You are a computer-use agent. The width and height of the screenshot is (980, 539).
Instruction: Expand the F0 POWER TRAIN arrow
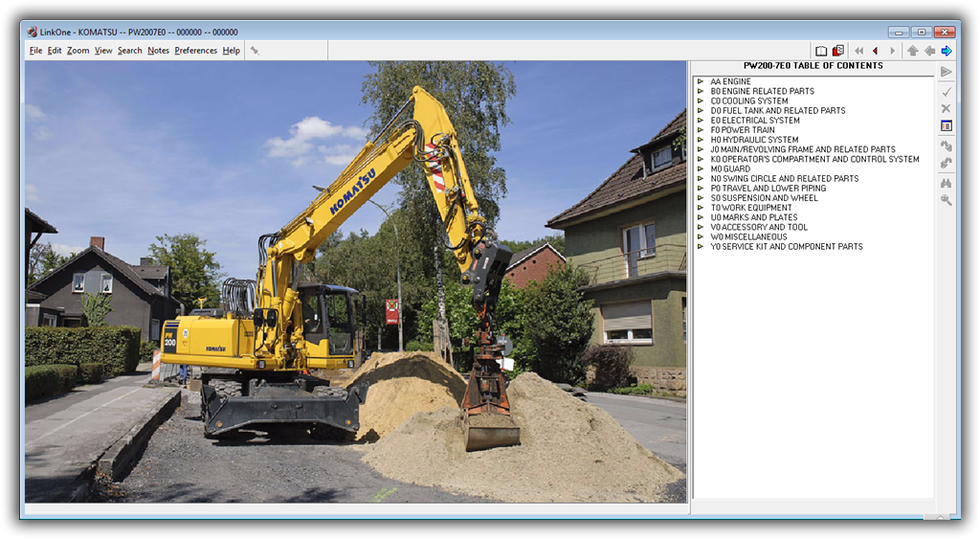701,130
